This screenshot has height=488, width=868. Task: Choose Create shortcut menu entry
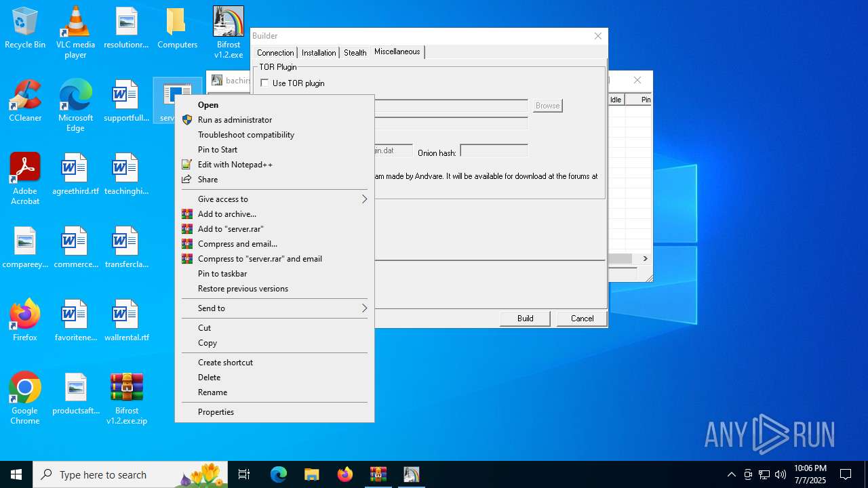coord(275,362)
